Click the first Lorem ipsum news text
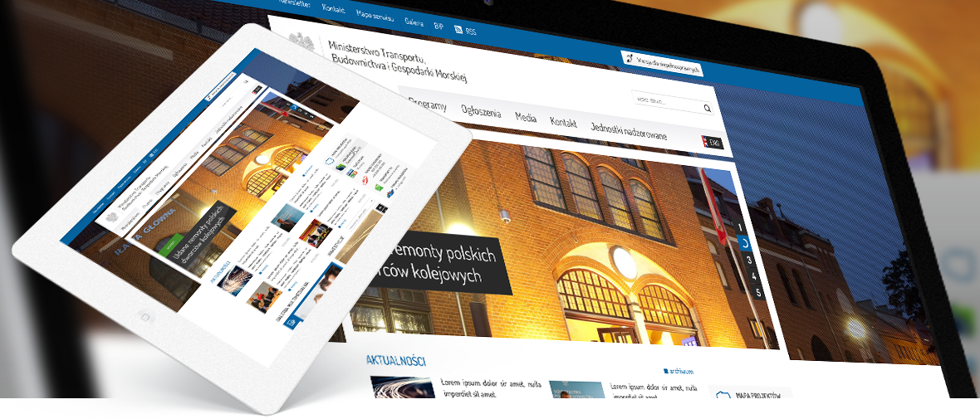Image resolution: width=980 pixels, height=419 pixels. click(x=490, y=387)
